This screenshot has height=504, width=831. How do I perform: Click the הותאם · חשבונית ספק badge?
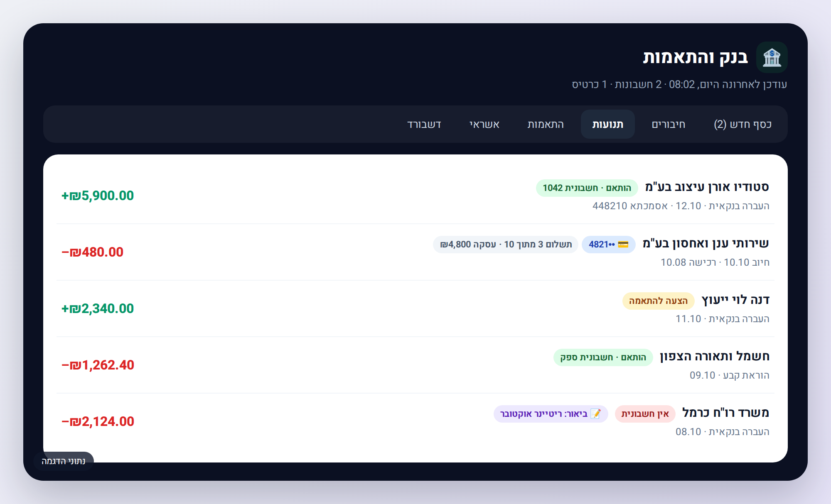pos(603,357)
